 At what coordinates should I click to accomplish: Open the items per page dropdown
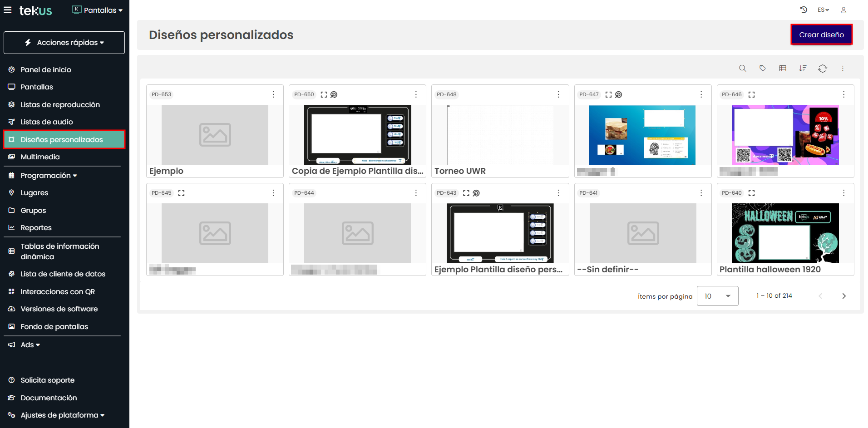[x=717, y=296]
